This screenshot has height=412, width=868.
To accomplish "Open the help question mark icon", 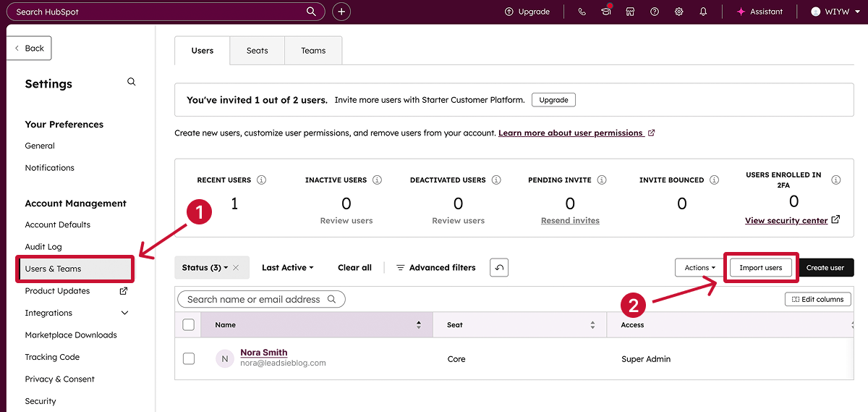I will [x=655, y=12].
